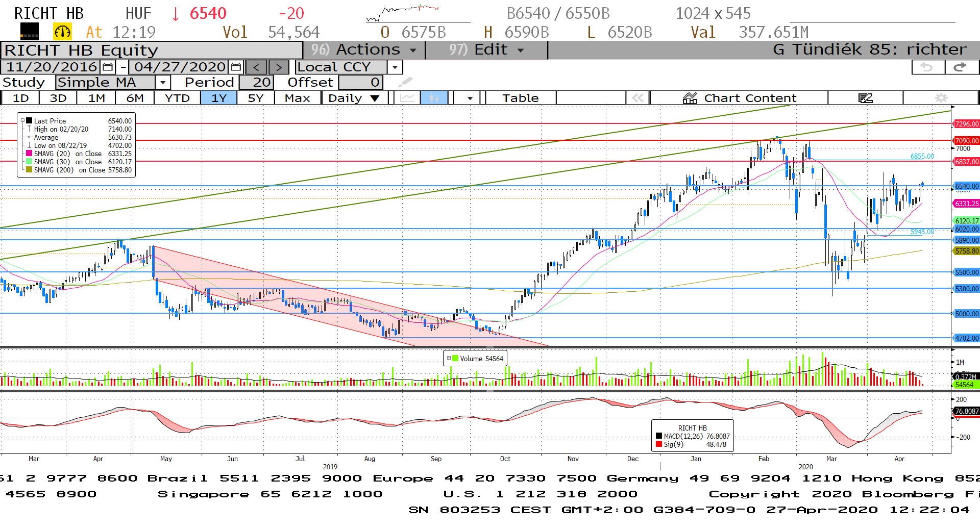Expand the Volume legend box toggle

click(449, 358)
